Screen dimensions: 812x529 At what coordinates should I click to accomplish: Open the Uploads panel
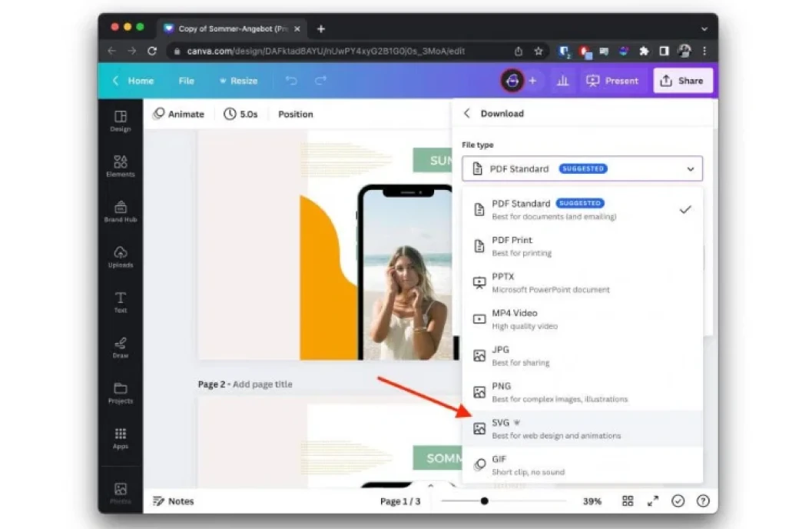click(x=120, y=257)
